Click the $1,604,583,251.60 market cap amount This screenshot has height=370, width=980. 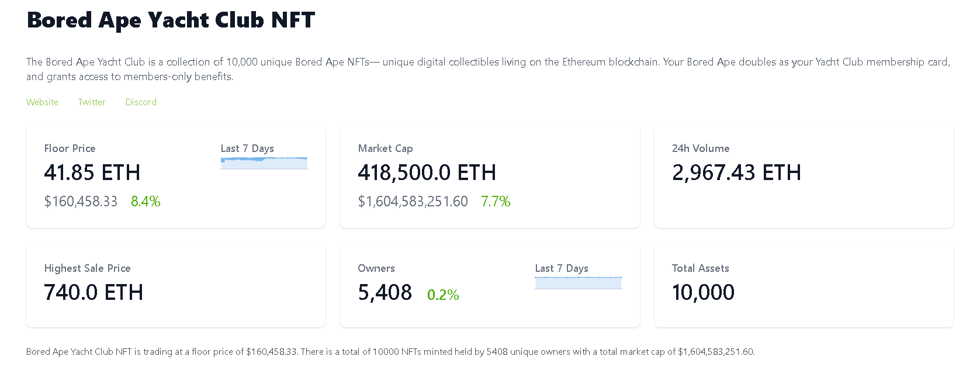(413, 202)
